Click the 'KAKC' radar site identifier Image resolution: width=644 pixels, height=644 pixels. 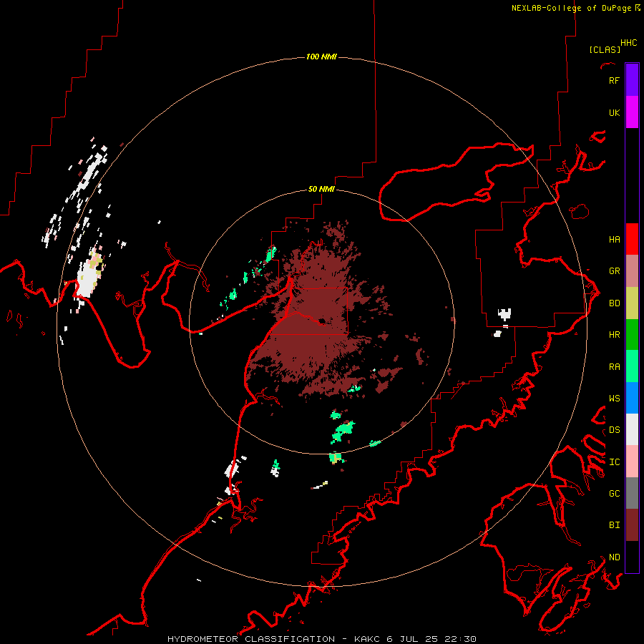coord(368,639)
